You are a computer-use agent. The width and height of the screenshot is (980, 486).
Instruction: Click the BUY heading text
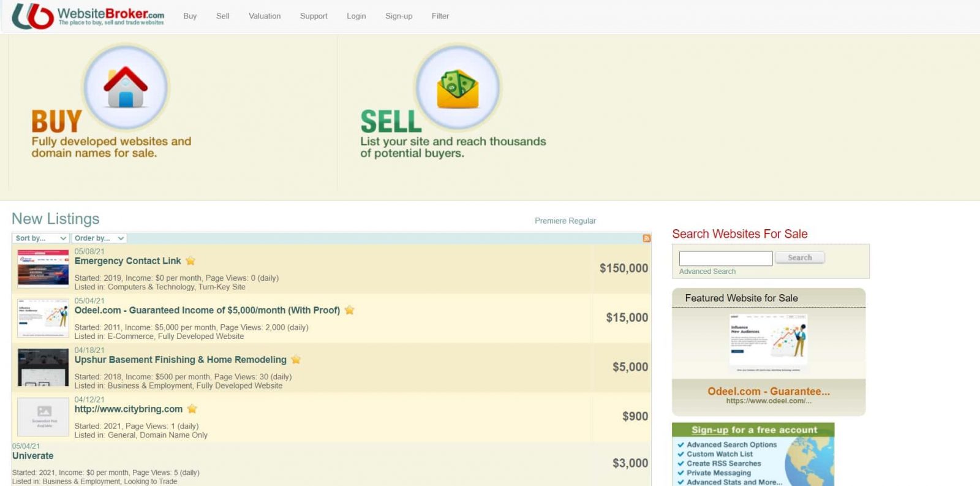click(56, 121)
